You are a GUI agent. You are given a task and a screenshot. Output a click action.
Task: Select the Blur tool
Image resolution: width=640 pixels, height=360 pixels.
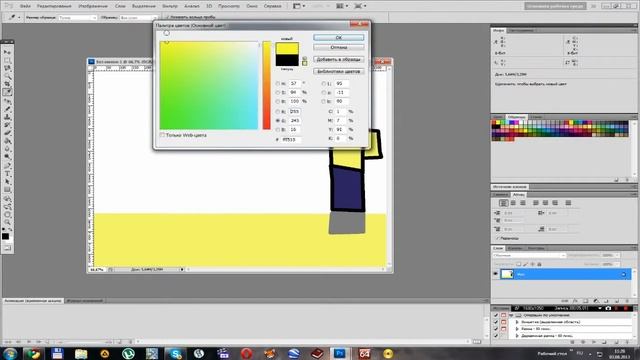7,149
